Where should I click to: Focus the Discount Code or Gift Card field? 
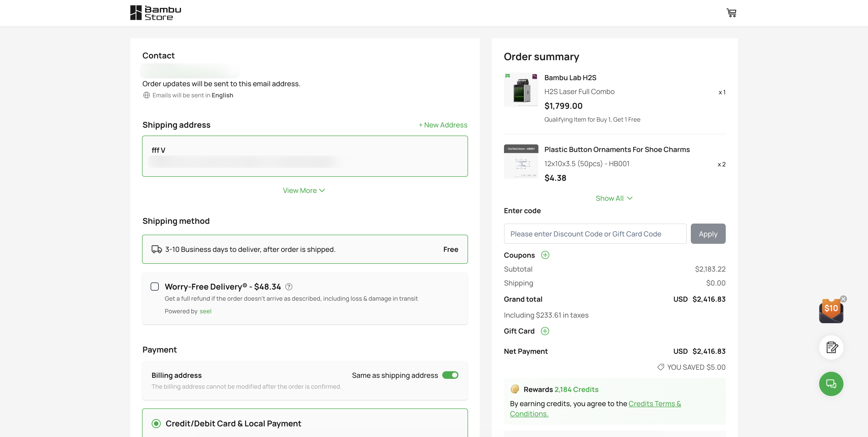[595, 234]
